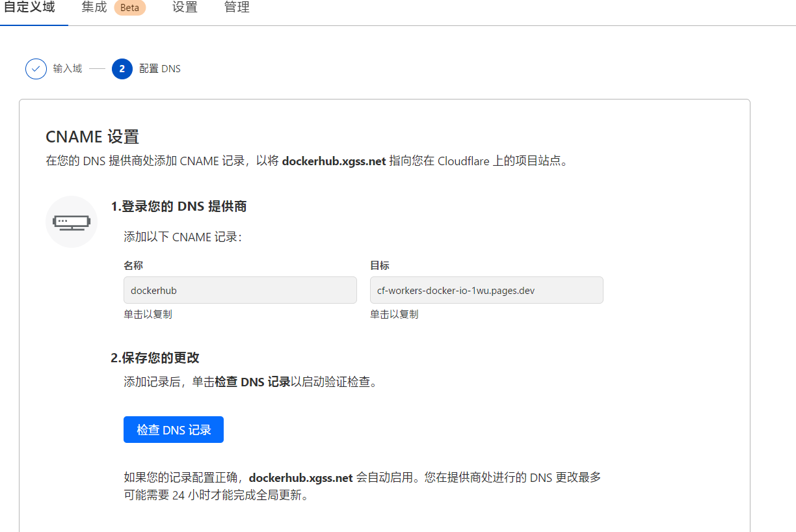
Task: Click 单击以复制 under the 目标 field
Action: [394, 314]
